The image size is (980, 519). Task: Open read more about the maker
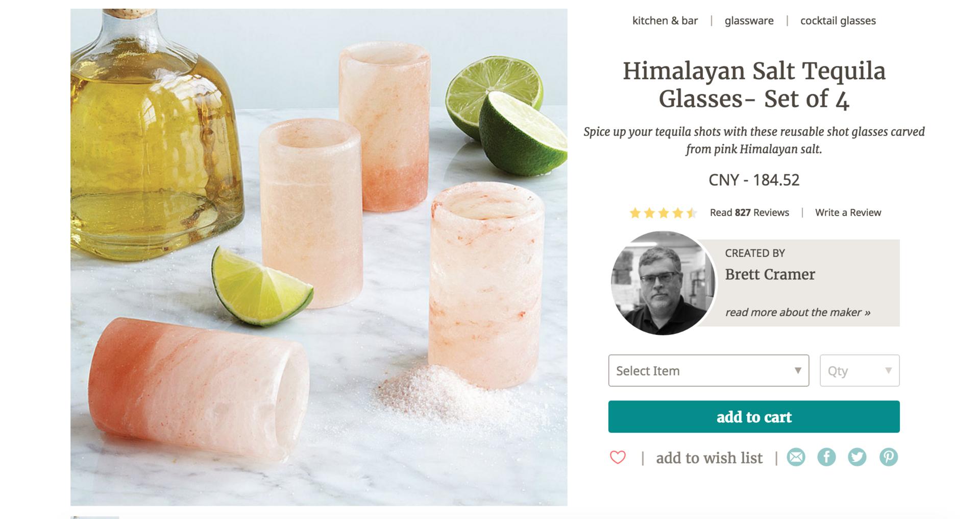(797, 312)
